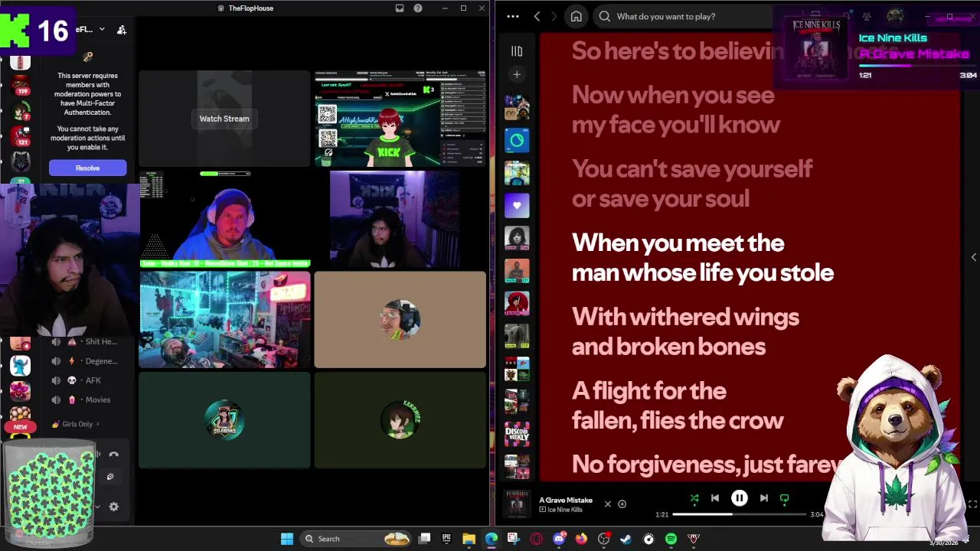Toggle Spotify fullscreen icon
Viewport: 980px width, 551px height.
click(x=972, y=504)
